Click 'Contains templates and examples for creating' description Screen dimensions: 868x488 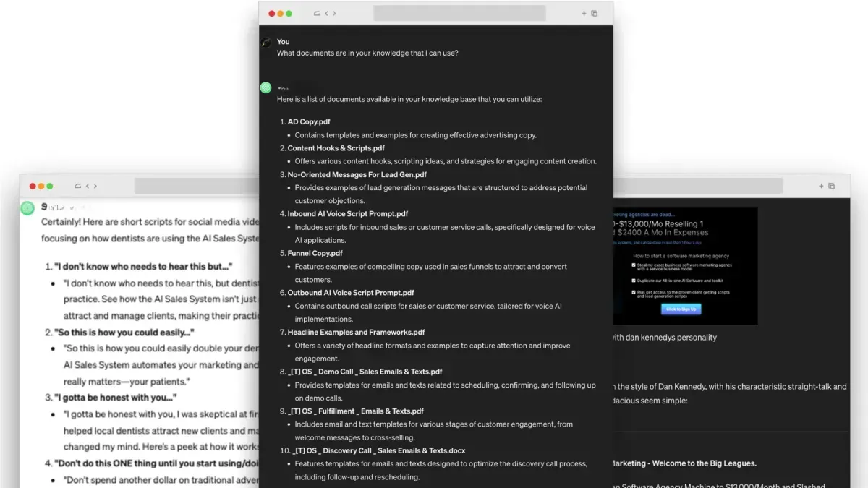click(x=416, y=135)
